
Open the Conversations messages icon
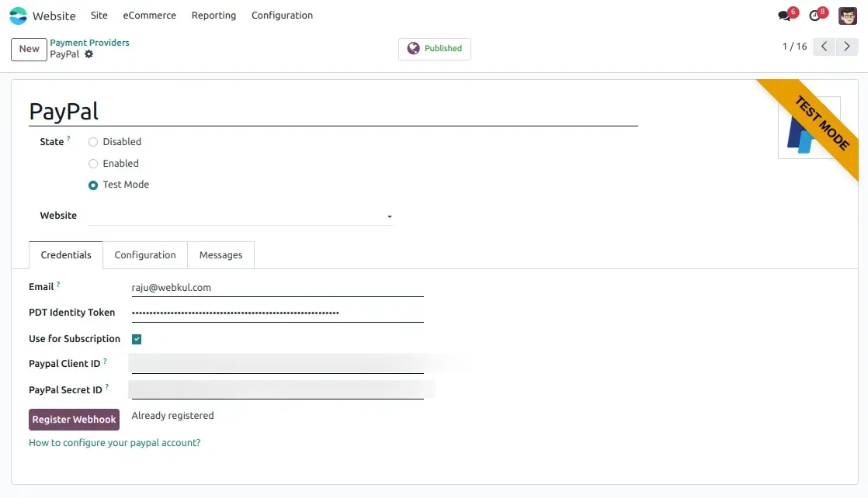[786, 14]
